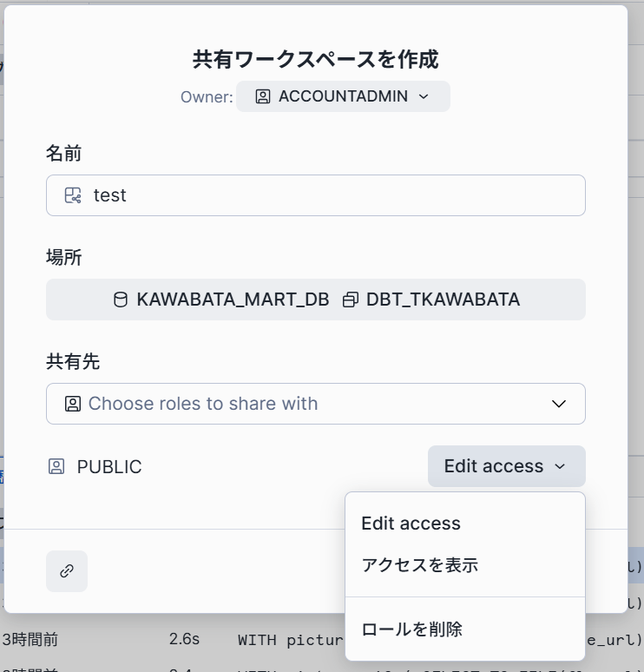This screenshot has height=672, width=644.
Task: Click the 2.6s duration cell
Action: tap(184, 640)
